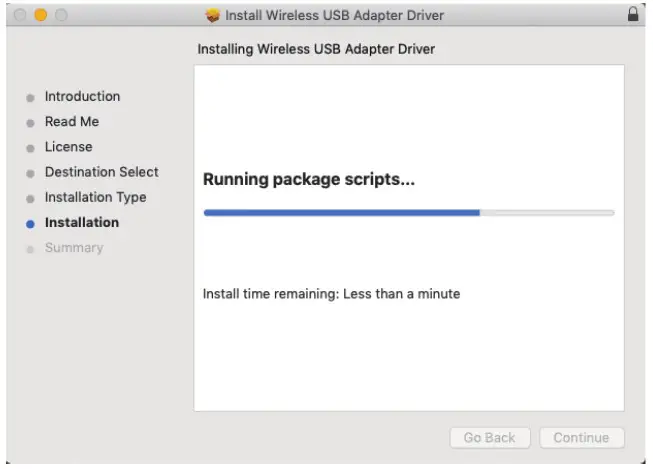This screenshot has height=469, width=653.
Task: Click the bullet beside Read Me
Action: click(x=31, y=122)
